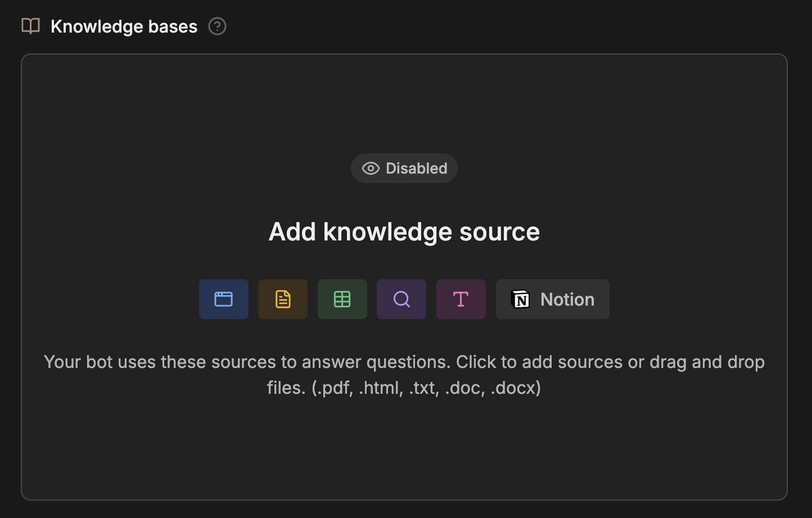This screenshot has width=812, height=518.
Task: Click the file drag-and-drop instruction text
Action: click(x=404, y=374)
